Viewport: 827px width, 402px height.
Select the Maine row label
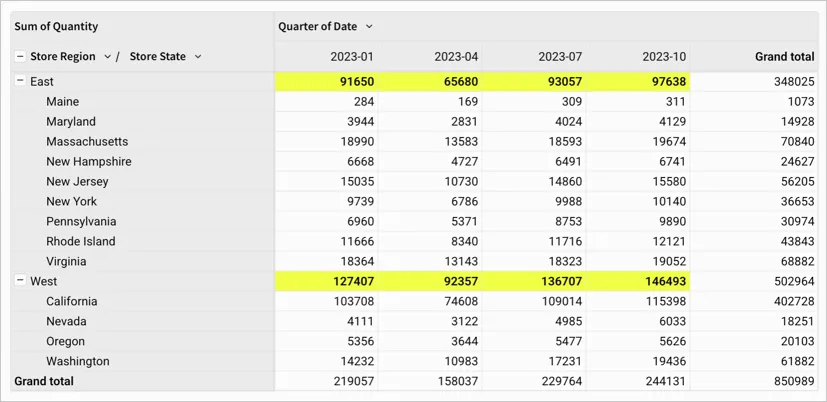coord(63,101)
